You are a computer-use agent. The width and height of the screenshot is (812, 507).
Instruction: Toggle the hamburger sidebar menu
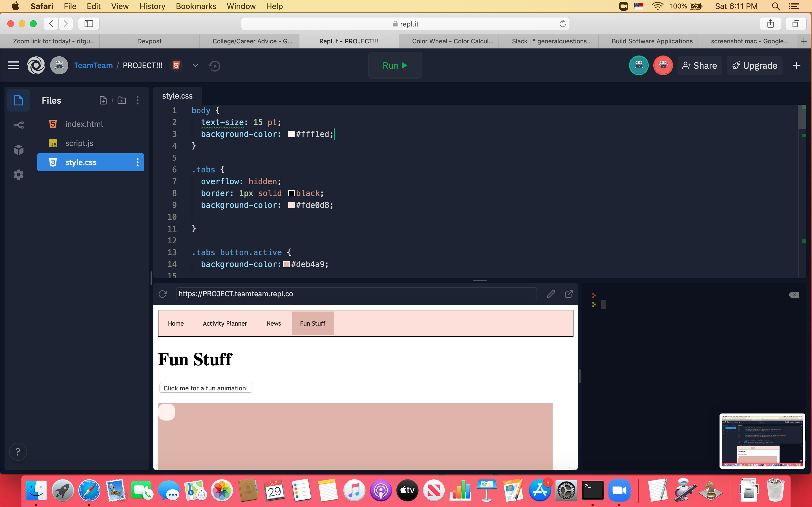(x=14, y=65)
